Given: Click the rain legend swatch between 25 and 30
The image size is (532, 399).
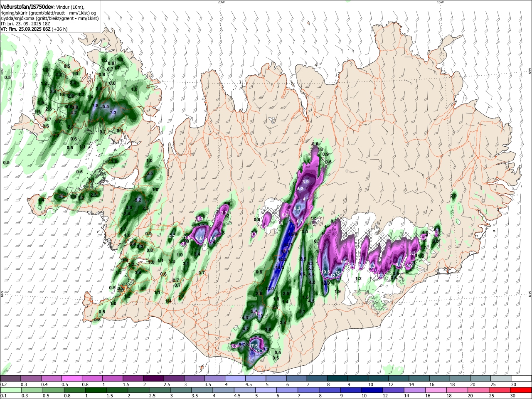Looking at the screenshot, I should click(500, 390).
